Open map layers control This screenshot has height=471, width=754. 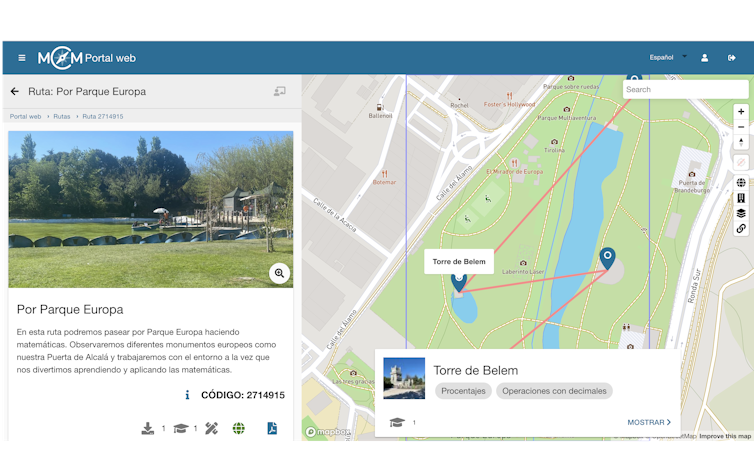(x=741, y=213)
